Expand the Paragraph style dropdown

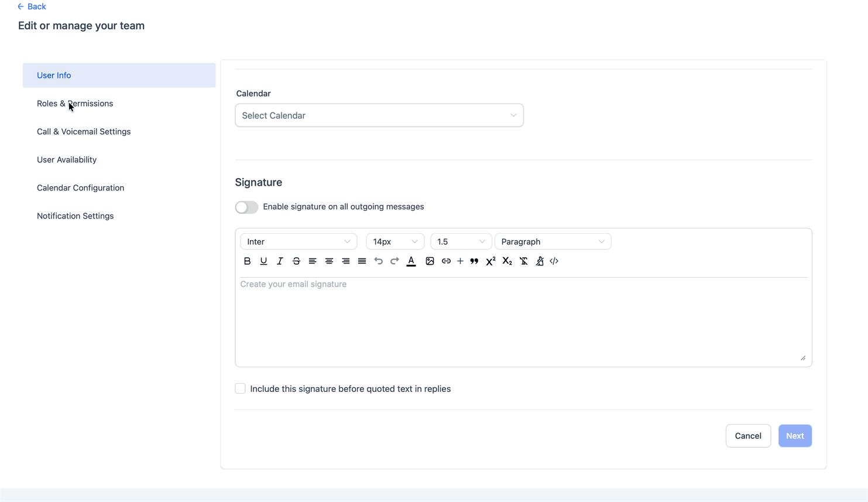tap(553, 241)
